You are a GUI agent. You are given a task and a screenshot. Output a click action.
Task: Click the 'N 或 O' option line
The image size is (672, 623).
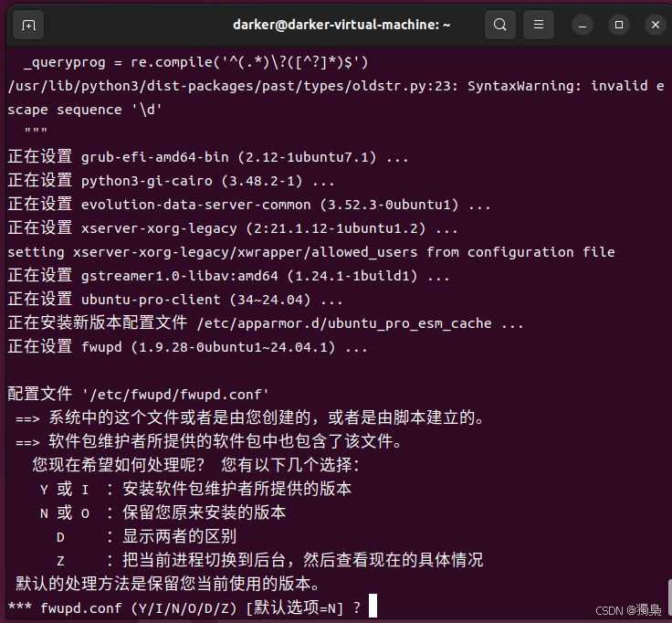coord(163,512)
